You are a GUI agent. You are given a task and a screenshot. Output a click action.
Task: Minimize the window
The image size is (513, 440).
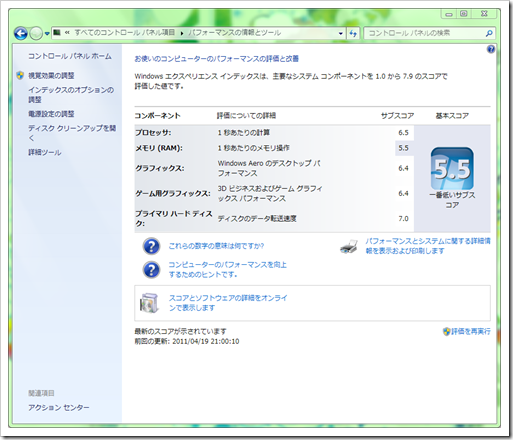tap(449, 14)
